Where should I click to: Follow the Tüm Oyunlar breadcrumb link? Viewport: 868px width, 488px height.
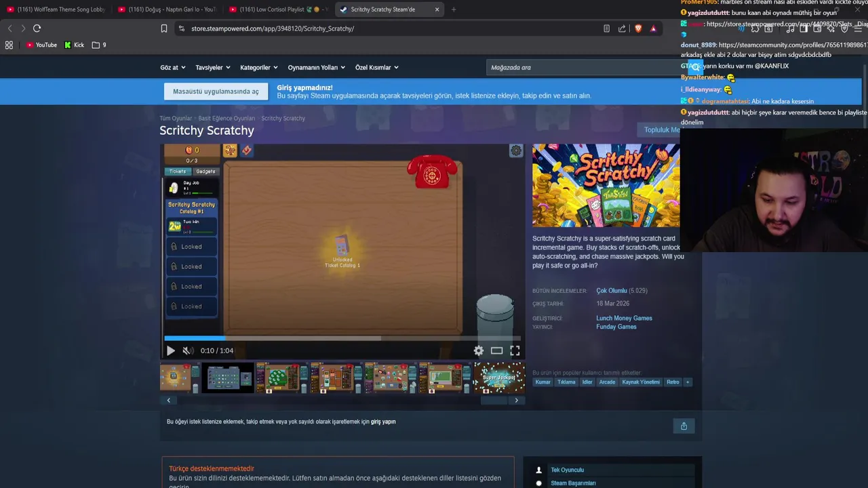[x=176, y=119]
